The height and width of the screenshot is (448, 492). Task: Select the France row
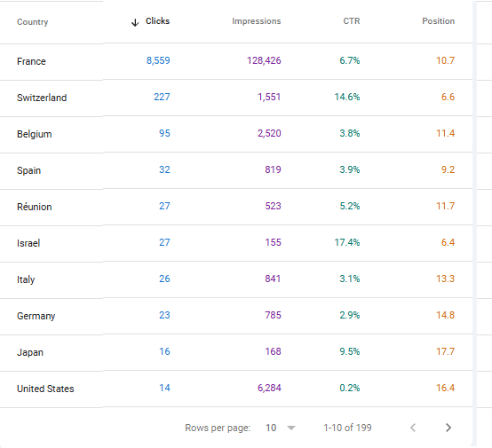click(x=236, y=61)
